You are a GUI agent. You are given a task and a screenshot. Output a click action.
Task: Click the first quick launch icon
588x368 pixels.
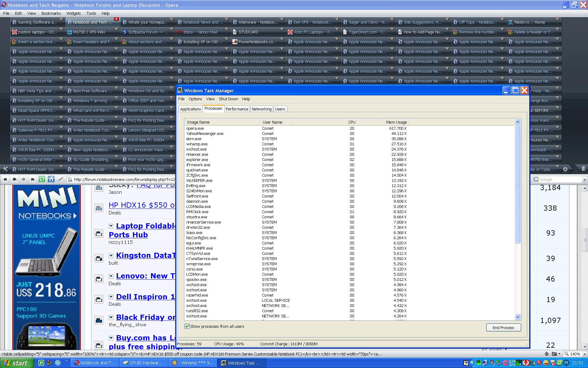point(41,363)
